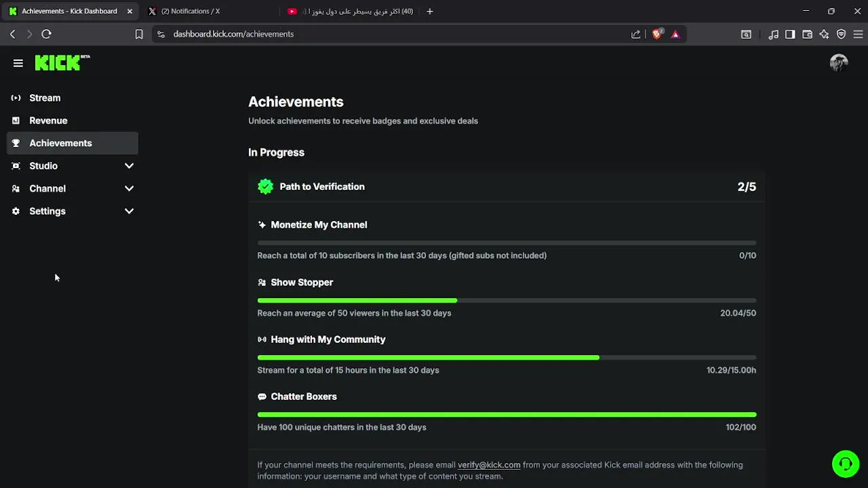Click the Hang with My Community progress bar
The width and height of the screenshot is (868, 488).
click(x=507, y=357)
